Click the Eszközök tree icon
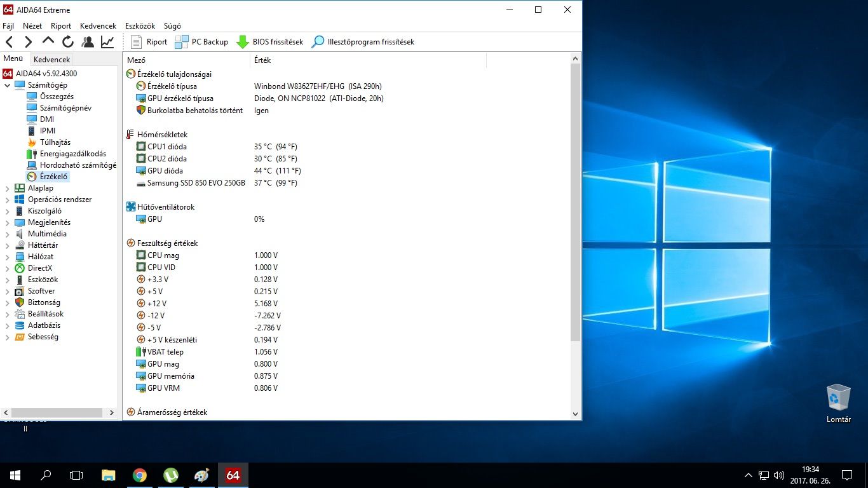 coord(20,280)
